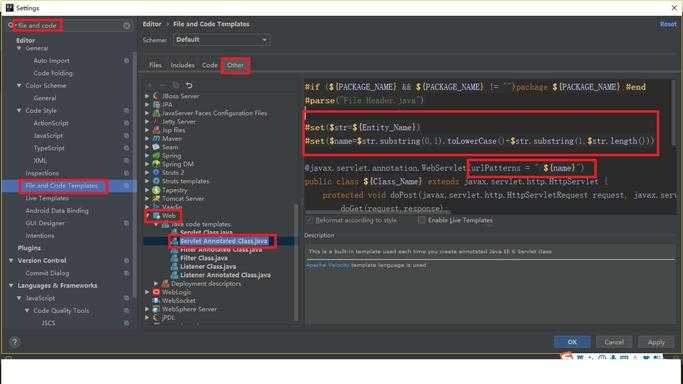Screen dimensions: 683x384
Task: Open JSCS under Code Quality Tools
Action: pyautogui.click(x=48, y=323)
